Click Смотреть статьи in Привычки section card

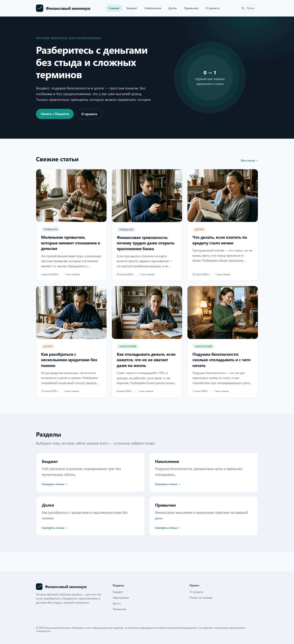(x=167, y=528)
